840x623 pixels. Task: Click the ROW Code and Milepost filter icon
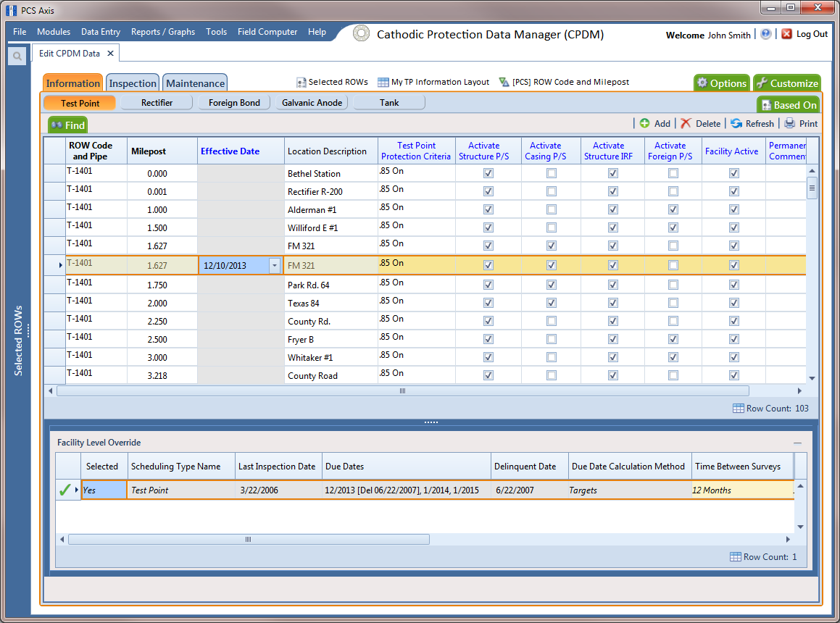point(504,82)
